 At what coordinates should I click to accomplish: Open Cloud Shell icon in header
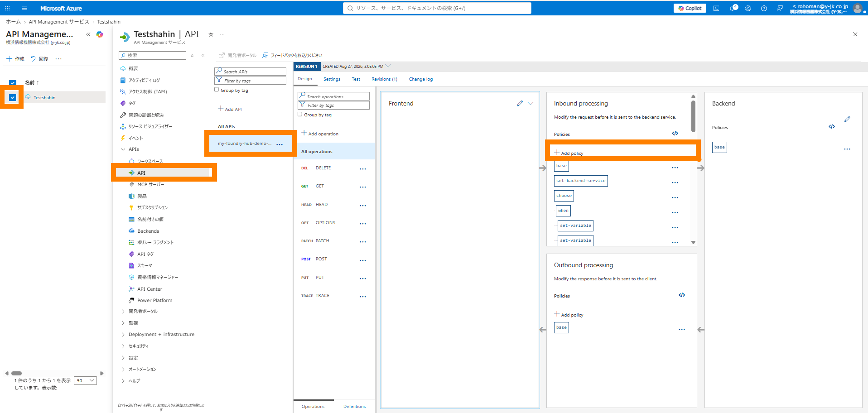click(x=716, y=8)
